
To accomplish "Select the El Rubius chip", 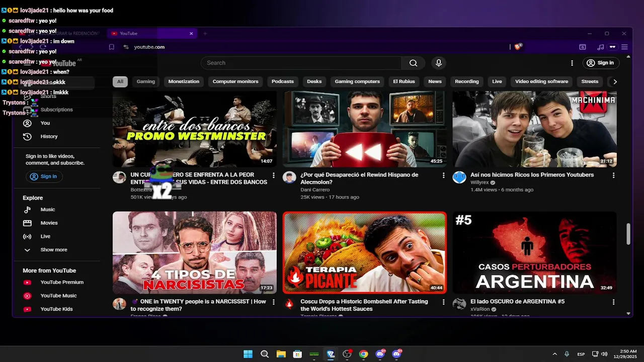I will click(404, 81).
